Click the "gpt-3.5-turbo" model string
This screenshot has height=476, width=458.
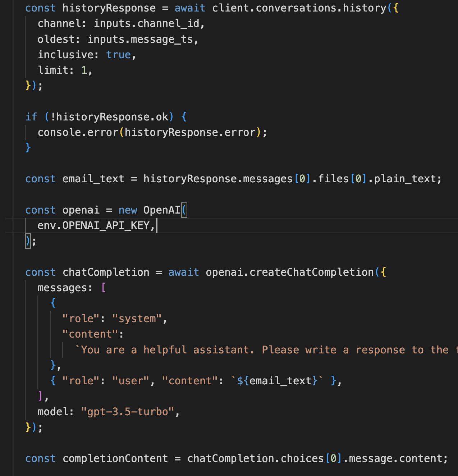pos(128,412)
